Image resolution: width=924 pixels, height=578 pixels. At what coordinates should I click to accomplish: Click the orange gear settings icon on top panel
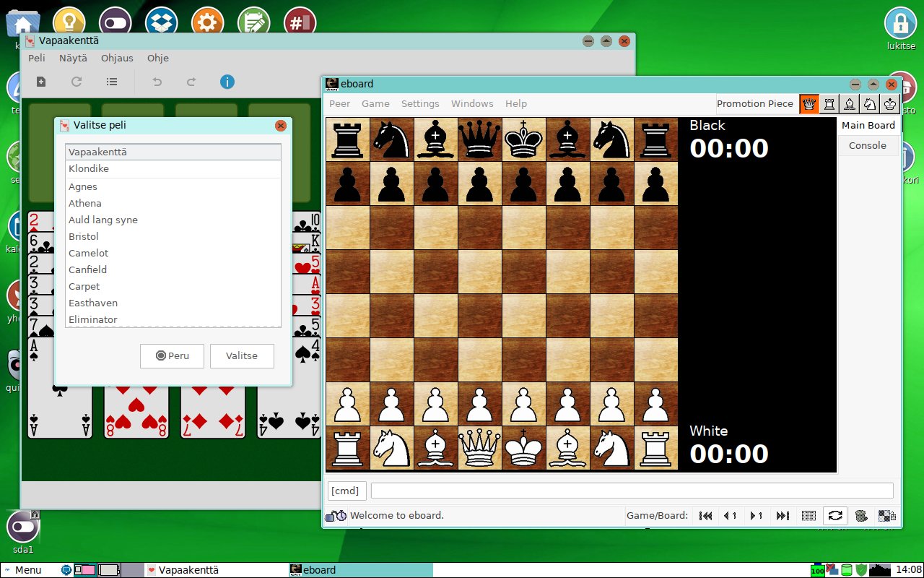(207, 22)
